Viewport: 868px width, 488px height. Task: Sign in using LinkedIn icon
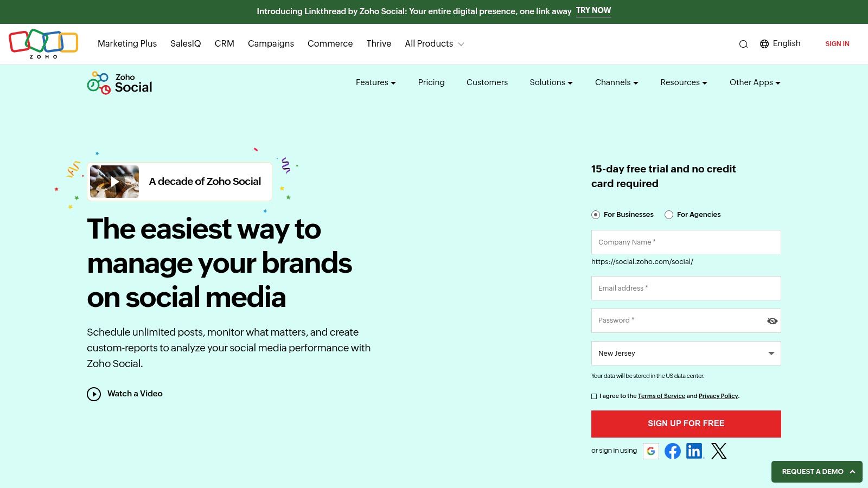(x=695, y=451)
